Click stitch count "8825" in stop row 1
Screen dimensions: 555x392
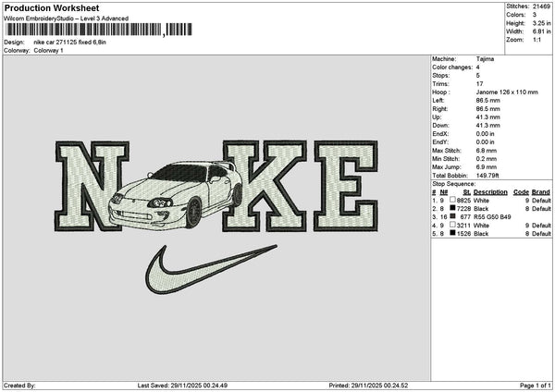point(463,201)
